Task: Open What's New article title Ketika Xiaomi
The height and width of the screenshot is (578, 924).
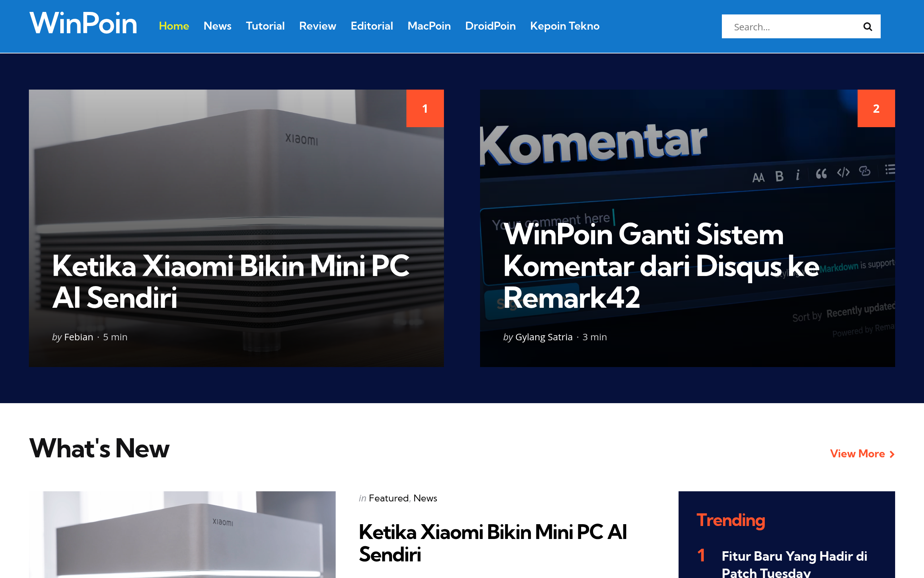Action: point(493,543)
